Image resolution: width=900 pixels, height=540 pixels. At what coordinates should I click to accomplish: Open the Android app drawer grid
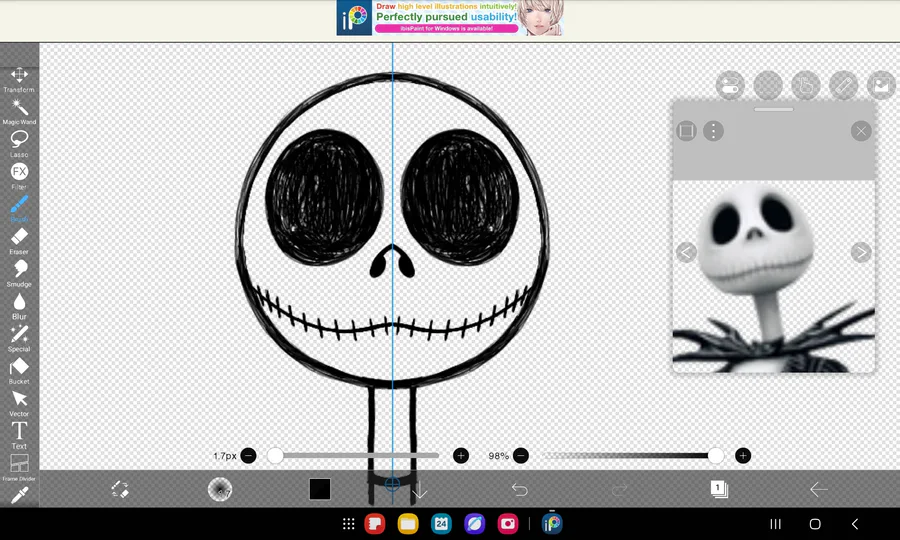click(348, 523)
